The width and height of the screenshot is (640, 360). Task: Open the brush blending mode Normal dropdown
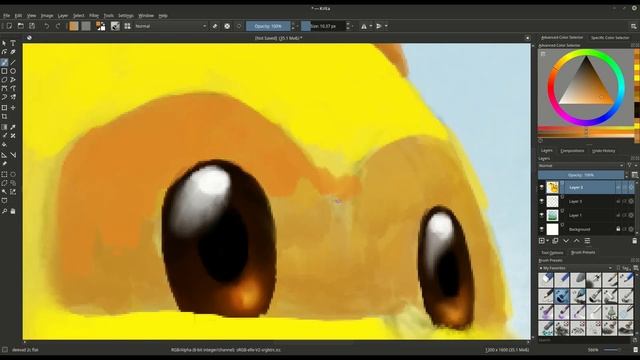171,26
